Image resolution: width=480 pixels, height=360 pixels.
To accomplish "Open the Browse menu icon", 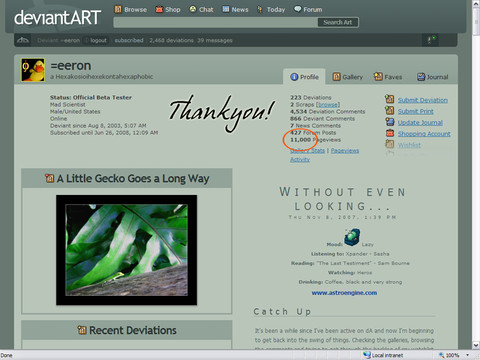I will pos(118,9).
